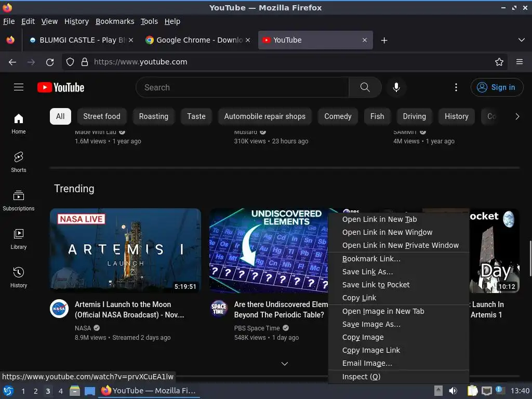Filter by Street food chip

click(x=102, y=116)
